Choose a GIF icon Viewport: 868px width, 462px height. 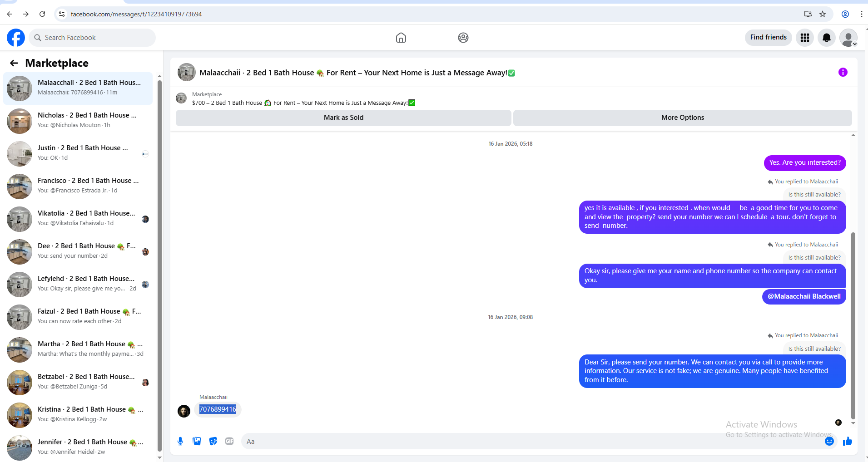(x=229, y=441)
